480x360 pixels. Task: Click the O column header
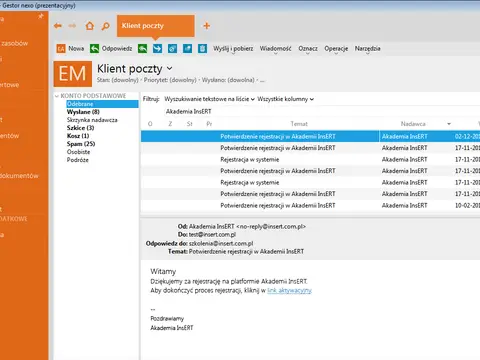(x=150, y=124)
